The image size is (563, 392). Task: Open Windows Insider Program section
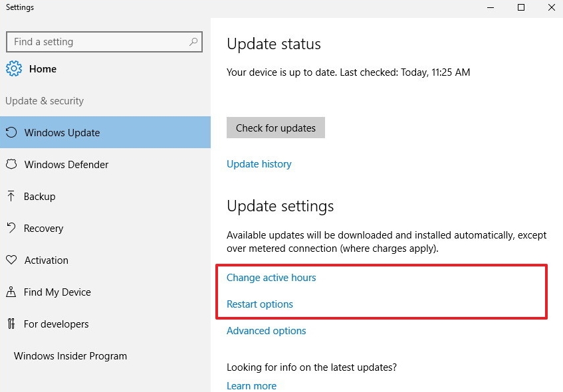pyautogui.click(x=70, y=355)
